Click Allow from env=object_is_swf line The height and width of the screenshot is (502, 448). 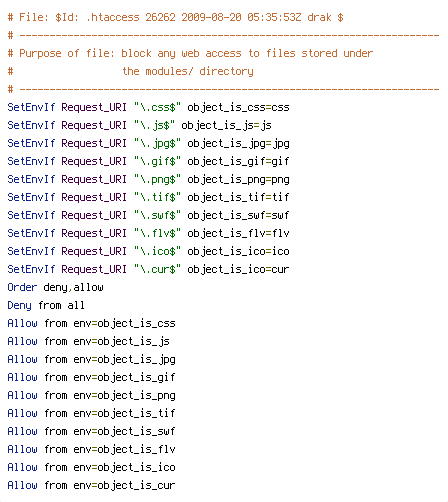(91, 431)
